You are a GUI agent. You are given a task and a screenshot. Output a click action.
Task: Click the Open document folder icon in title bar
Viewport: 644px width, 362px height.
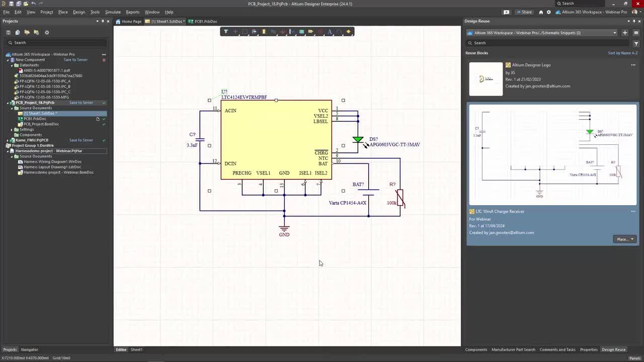click(26, 4)
